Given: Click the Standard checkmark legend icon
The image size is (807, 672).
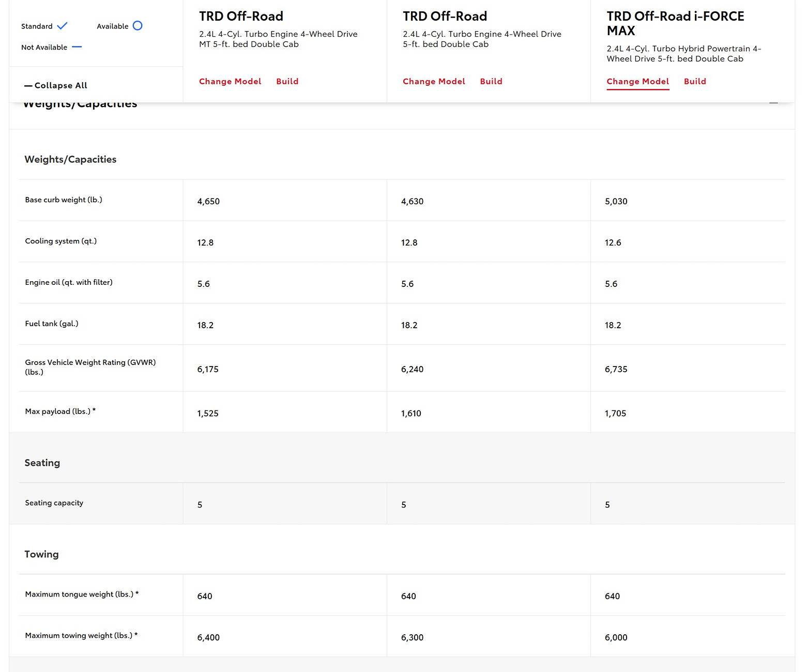Looking at the screenshot, I should point(62,26).
